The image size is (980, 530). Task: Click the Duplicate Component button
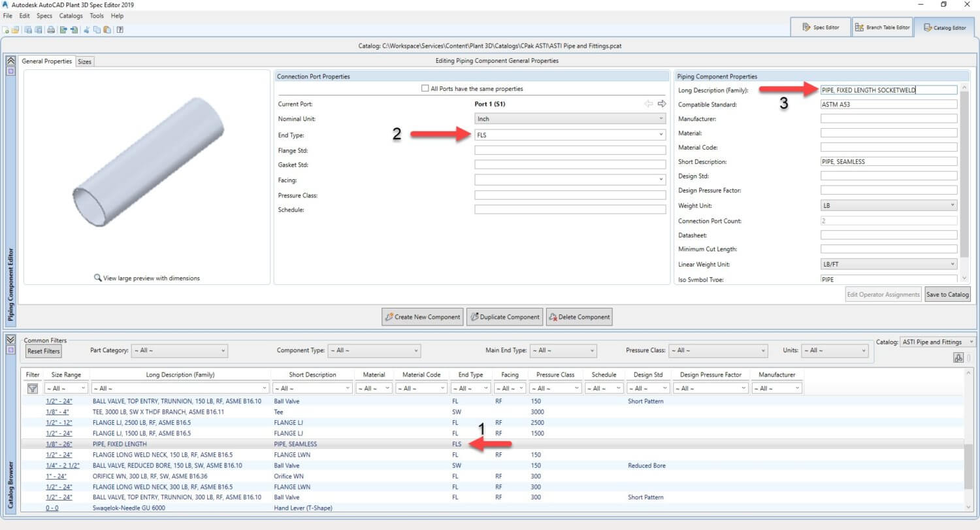coord(504,317)
